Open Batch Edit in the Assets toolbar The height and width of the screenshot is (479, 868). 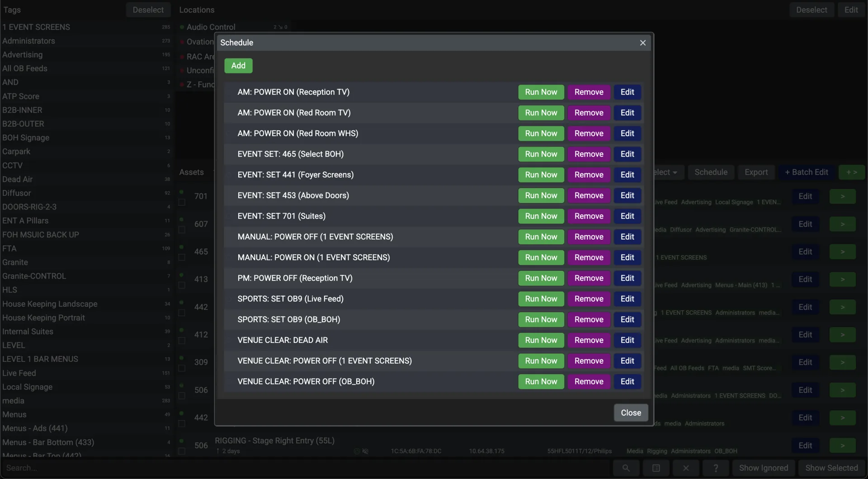(x=806, y=172)
